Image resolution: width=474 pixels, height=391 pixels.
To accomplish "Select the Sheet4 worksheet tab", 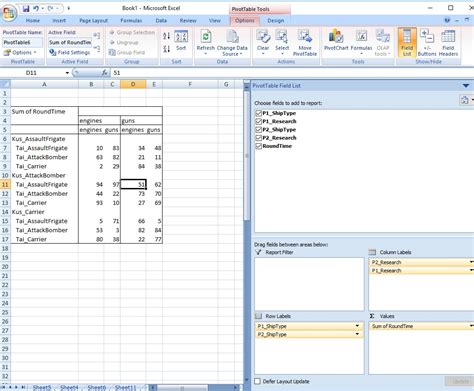I will click(x=69, y=387).
